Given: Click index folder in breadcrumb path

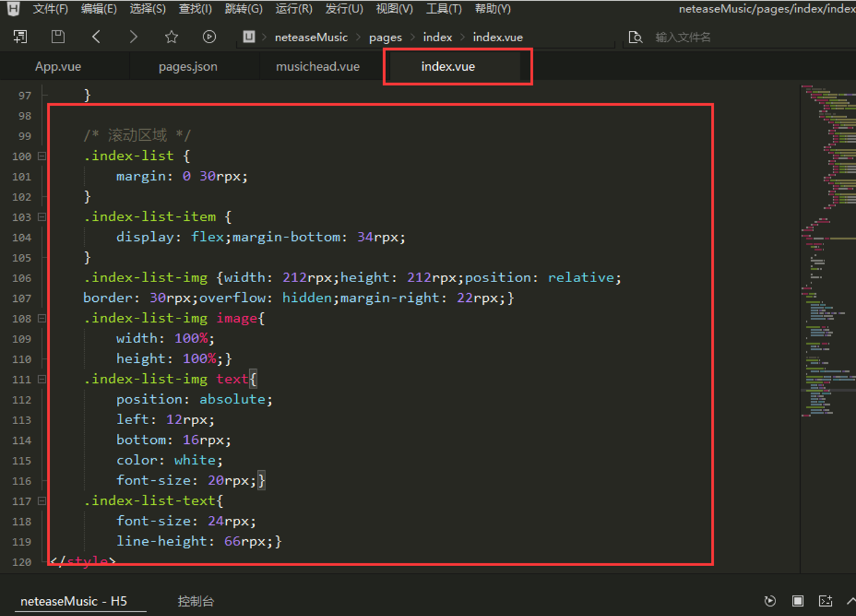Looking at the screenshot, I should [x=438, y=37].
